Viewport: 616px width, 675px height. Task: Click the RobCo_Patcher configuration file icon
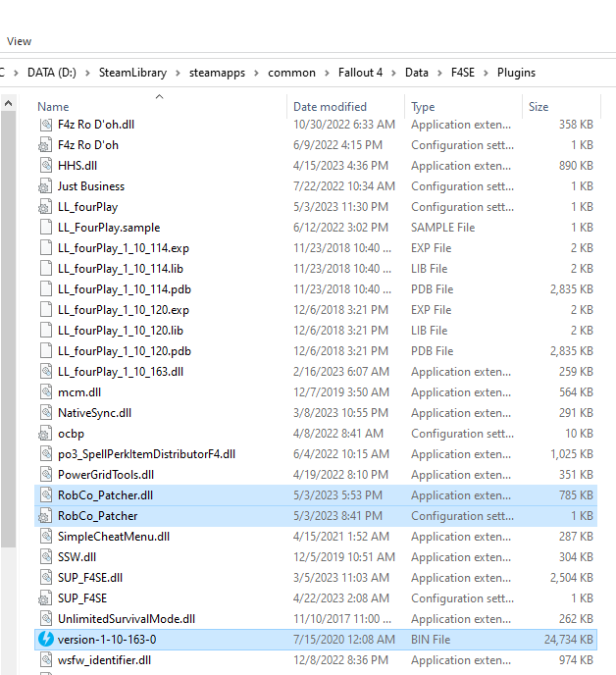click(x=44, y=516)
